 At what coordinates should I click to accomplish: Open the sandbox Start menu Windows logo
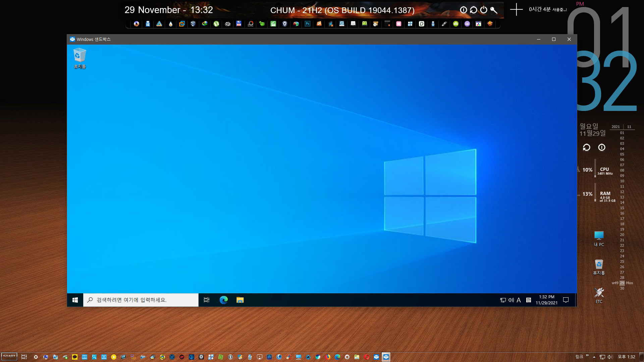[x=75, y=300]
